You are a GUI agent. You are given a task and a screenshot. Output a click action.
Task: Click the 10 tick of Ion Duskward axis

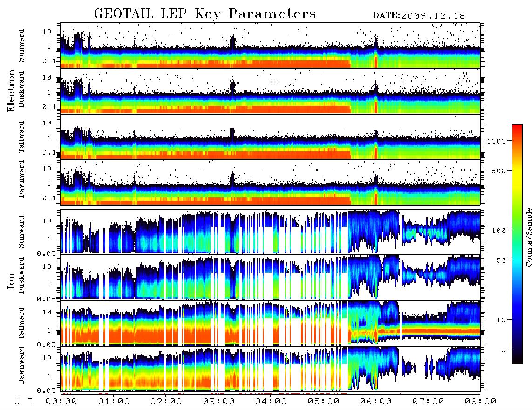[47, 267]
